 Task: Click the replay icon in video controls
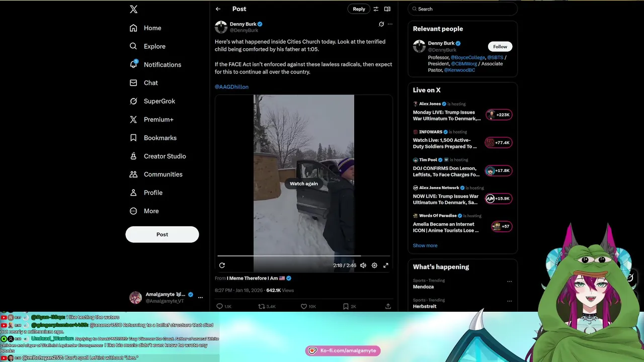222,265
